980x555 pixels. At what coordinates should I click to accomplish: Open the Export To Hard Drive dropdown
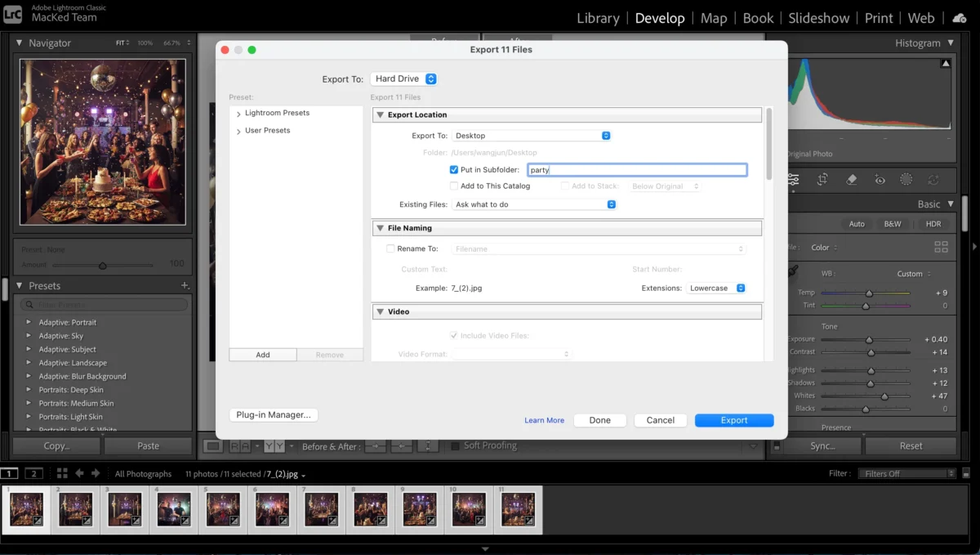tap(403, 78)
